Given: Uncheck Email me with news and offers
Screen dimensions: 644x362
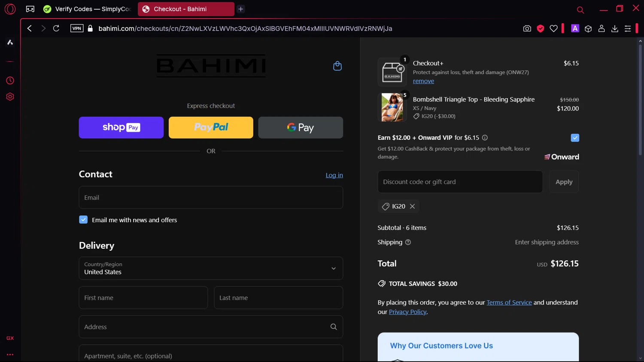Looking at the screenshot, I should point(83,220).
